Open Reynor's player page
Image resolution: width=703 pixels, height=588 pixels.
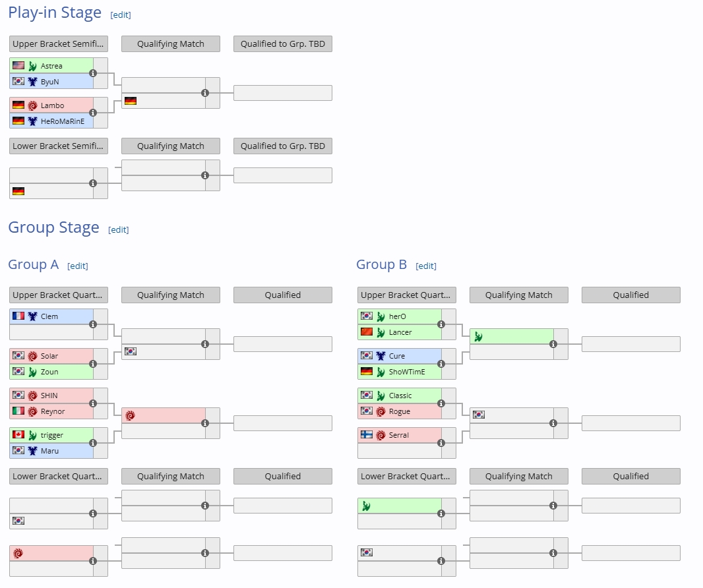click(x=53, y=411)
